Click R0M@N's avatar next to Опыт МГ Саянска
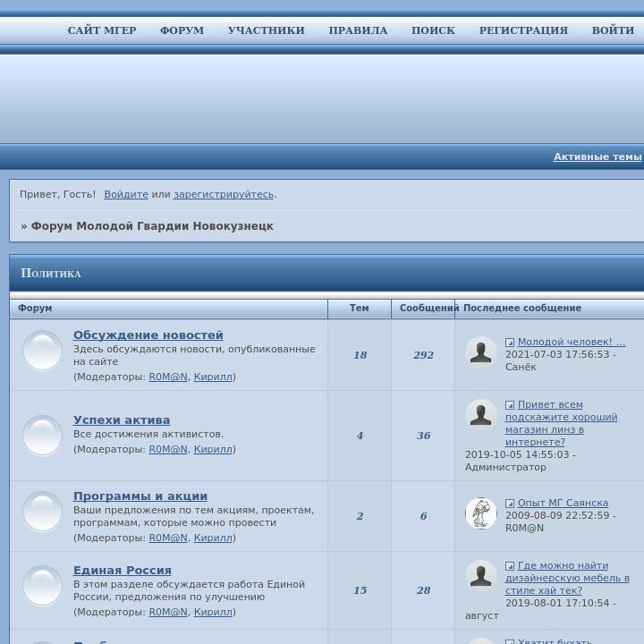The image size is (644, 644). pos(481,513)
